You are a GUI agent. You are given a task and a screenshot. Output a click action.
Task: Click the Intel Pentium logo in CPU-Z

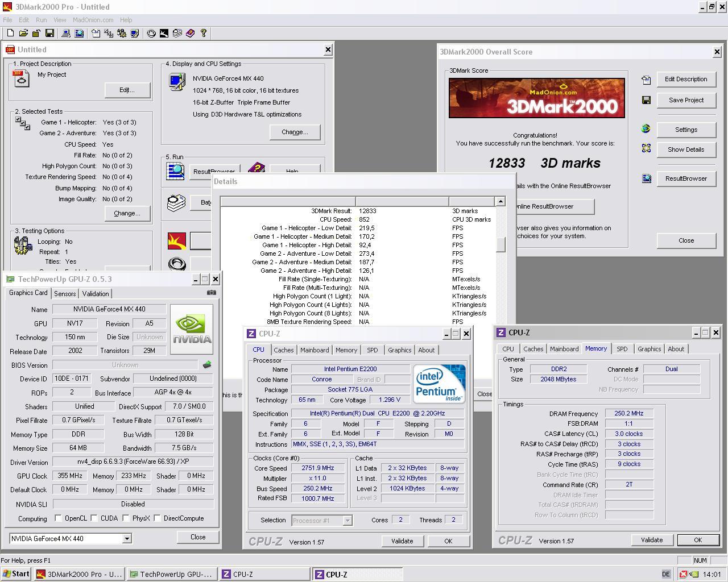click(x=439, y=384)
